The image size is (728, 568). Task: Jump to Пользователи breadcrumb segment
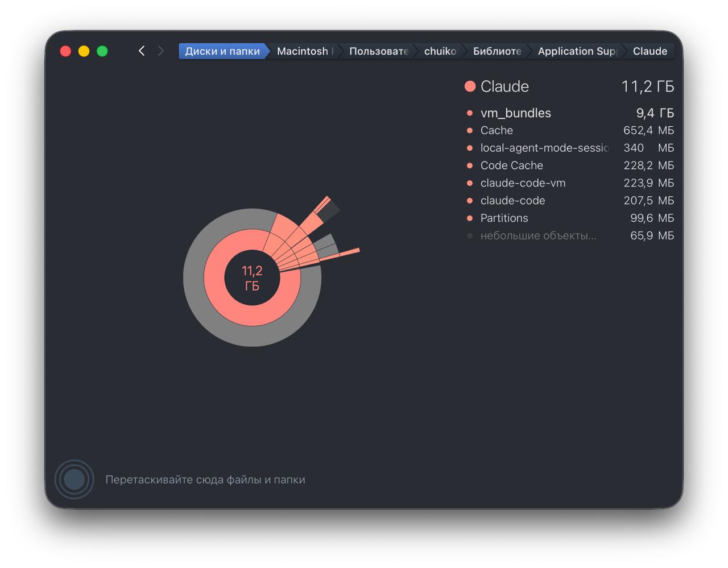coord(379,51)
